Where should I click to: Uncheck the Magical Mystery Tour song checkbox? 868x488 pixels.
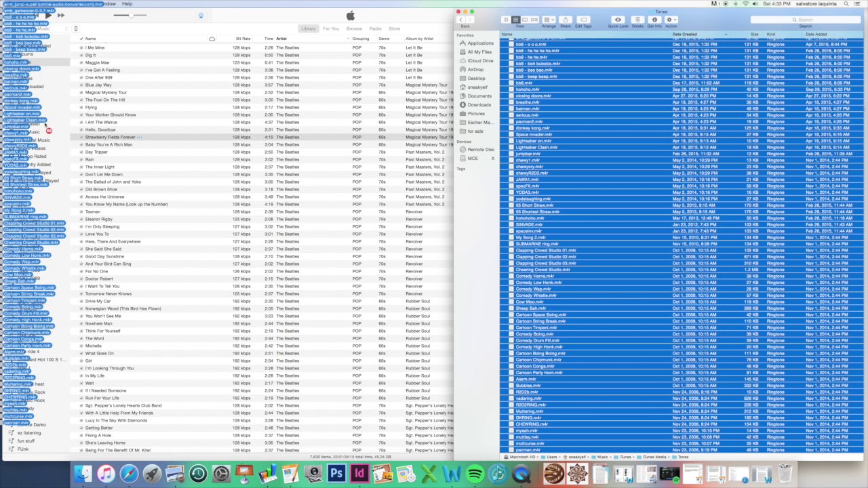pos(81,92)
